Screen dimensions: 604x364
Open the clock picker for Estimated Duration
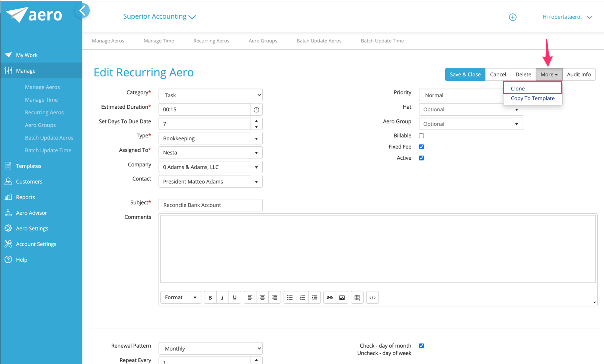pyautogui.click(x=256, y=110)
